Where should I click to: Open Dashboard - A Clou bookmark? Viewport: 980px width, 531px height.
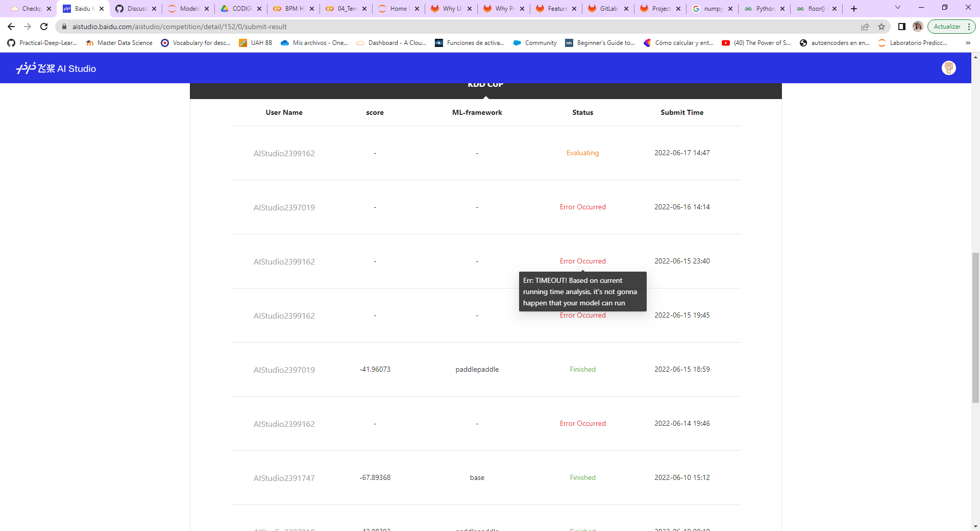392,43
